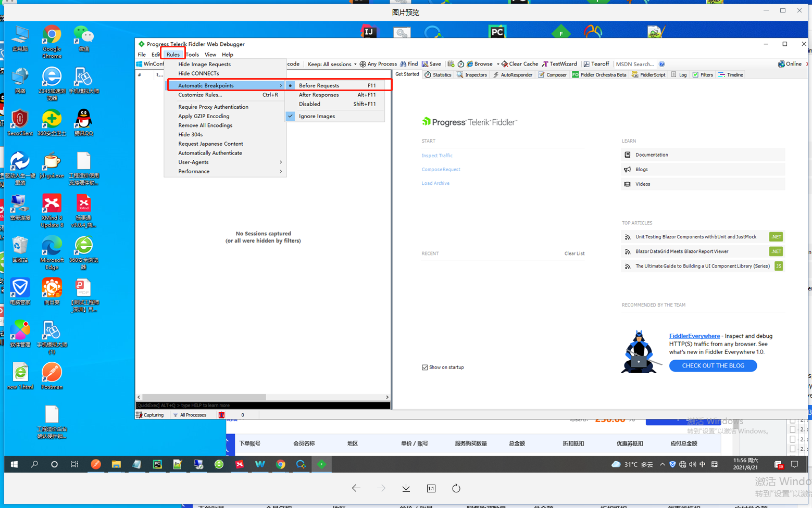The image size is (812, 508).
Task: Click the Chrome icon in the taskbar
Action: point(281,464)
